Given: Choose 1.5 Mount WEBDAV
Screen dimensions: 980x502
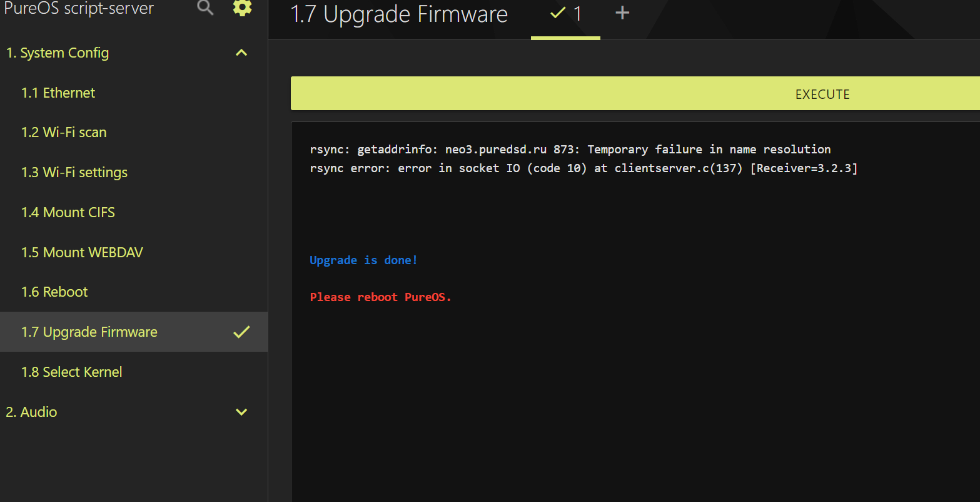Looking at the screenshot, I should click(x=82, y=252).
